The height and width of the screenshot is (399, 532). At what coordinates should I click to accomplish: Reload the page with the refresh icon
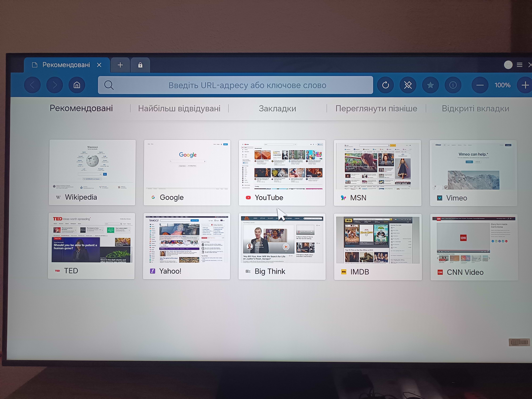(385, 85)
